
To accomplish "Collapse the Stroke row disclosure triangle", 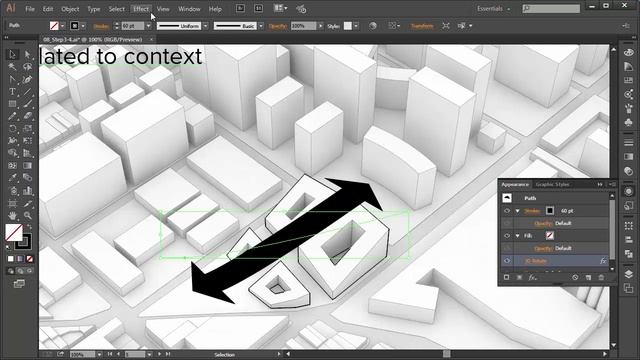I will (518, 211).
